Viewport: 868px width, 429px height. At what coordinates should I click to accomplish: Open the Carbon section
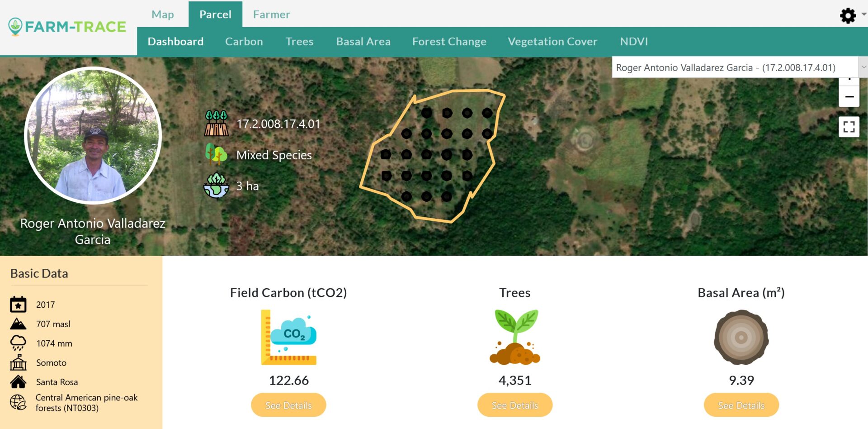pos(244,42)
